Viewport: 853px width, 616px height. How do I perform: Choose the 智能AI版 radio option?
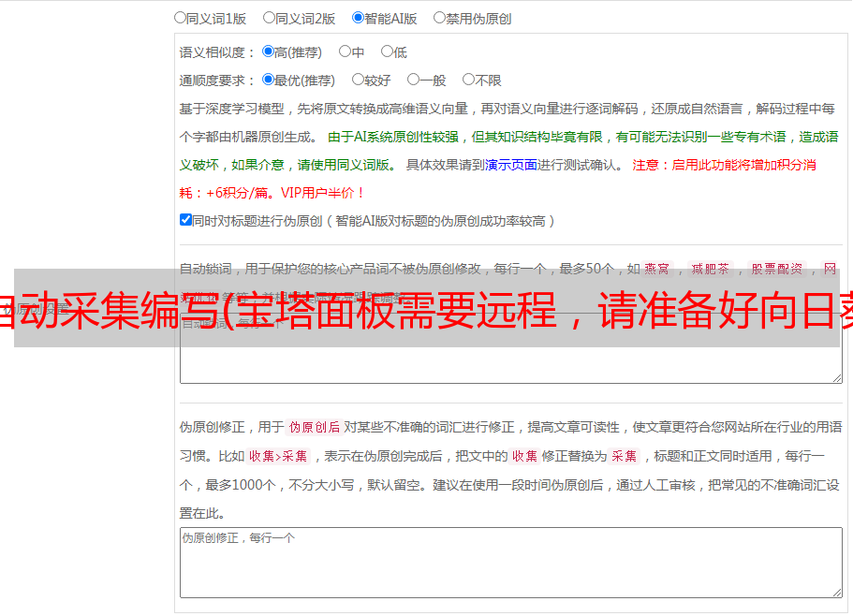[358, 18]
